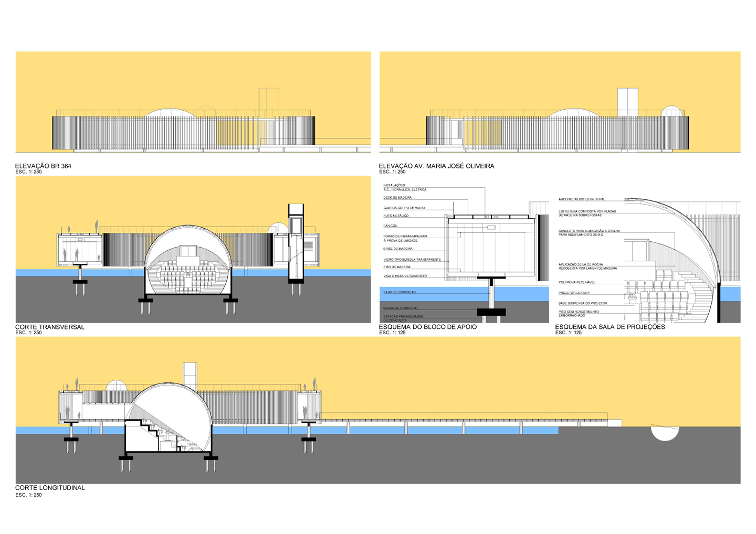Click the auditorium seating in the transversal section
Screen dimensions: 756x534
point(188,275)
